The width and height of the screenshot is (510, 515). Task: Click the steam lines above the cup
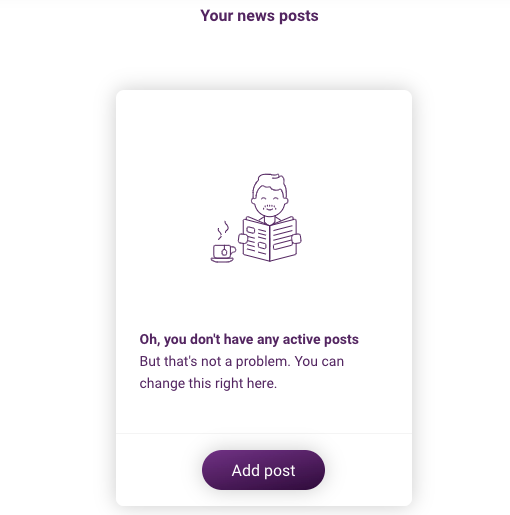[223, 230]
